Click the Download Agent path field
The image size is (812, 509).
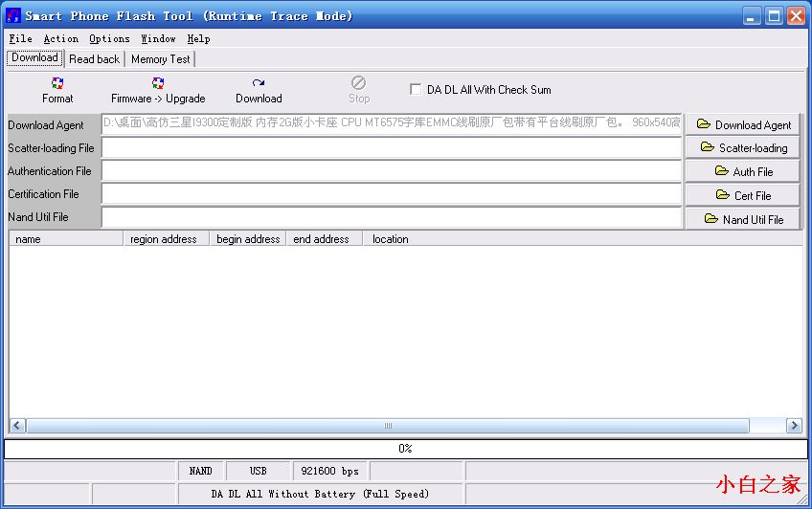392,124
